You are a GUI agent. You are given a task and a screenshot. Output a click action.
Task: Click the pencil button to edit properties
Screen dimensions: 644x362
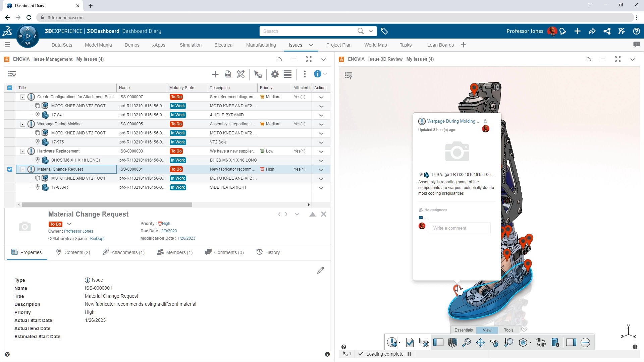coord(321,270)
